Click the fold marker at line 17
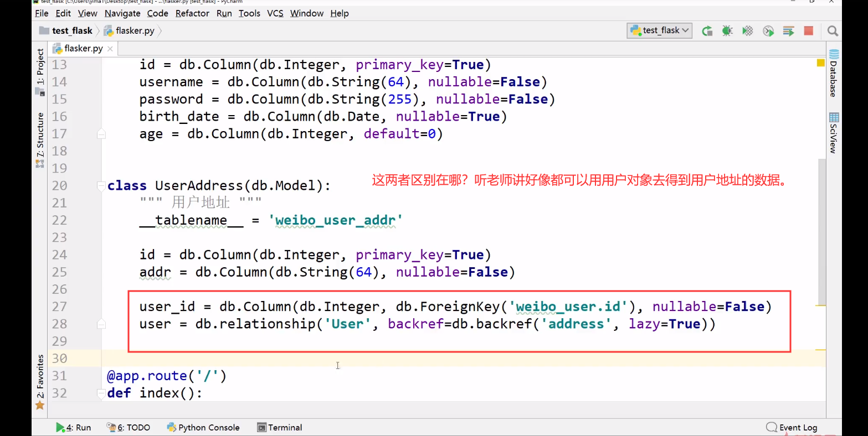The height and width of the screenshot is (436, 868). pos(101,133)
